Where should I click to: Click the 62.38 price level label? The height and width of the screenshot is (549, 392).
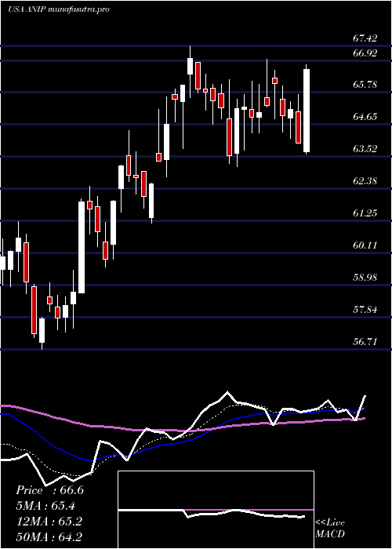coord(365,181)
